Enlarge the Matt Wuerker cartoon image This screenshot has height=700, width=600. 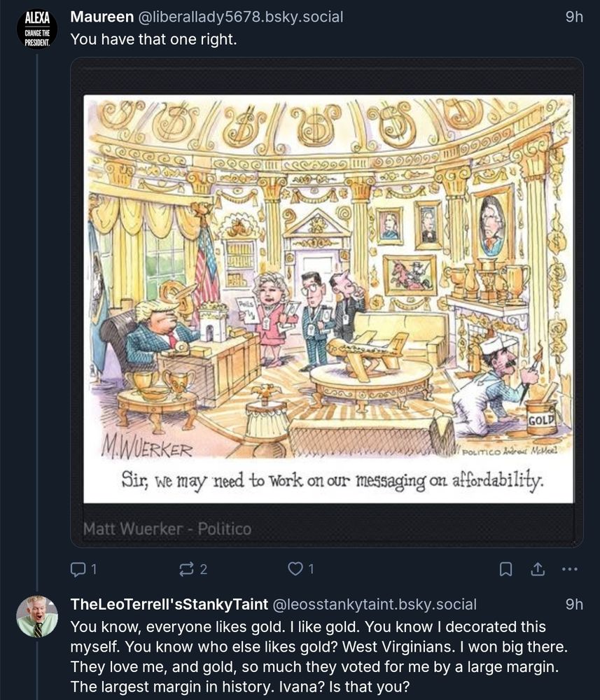328,298
